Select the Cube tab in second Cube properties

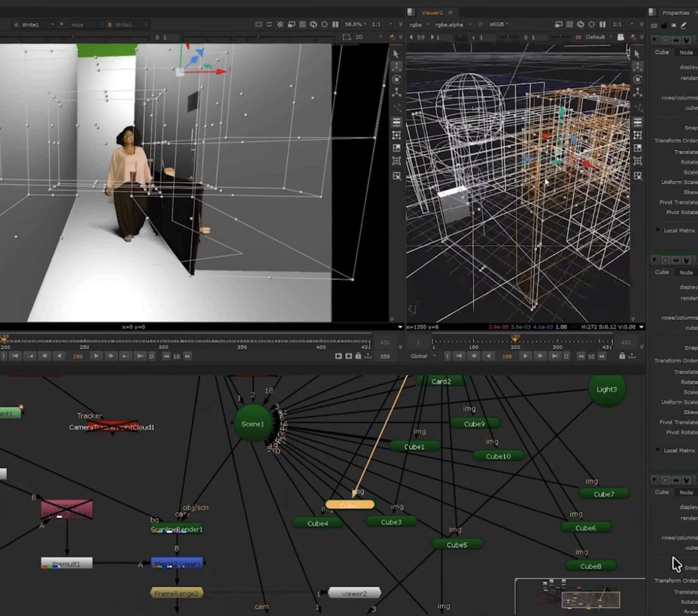pos(662,272)
